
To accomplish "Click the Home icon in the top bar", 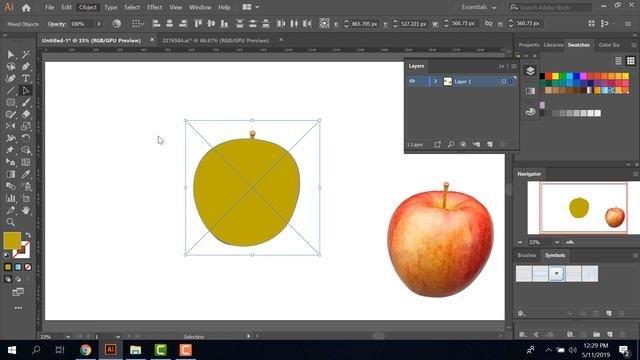I will pos(26,7).
